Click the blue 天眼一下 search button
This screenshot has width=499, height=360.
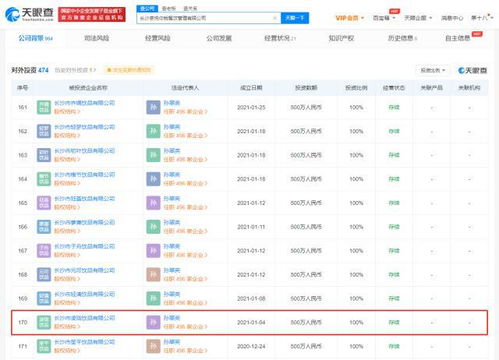click(x=295, y=18)
